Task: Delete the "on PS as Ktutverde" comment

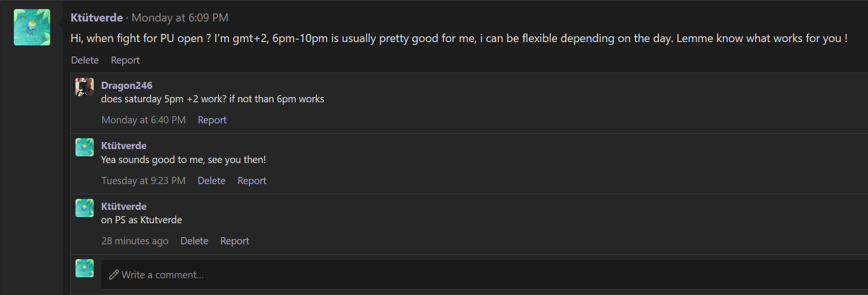Action: pyautogui.click(x=194, y=241)
